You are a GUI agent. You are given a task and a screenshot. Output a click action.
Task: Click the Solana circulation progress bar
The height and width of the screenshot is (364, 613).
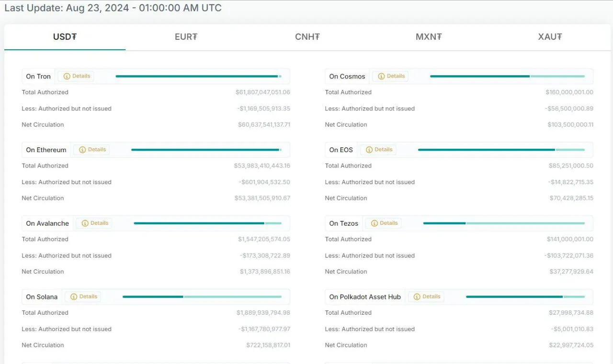[202, 297]
